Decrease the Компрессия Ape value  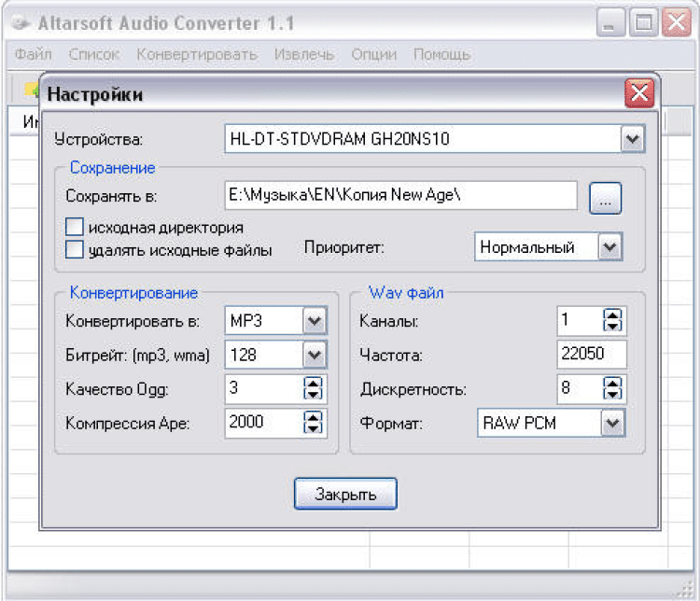[313, 428]
